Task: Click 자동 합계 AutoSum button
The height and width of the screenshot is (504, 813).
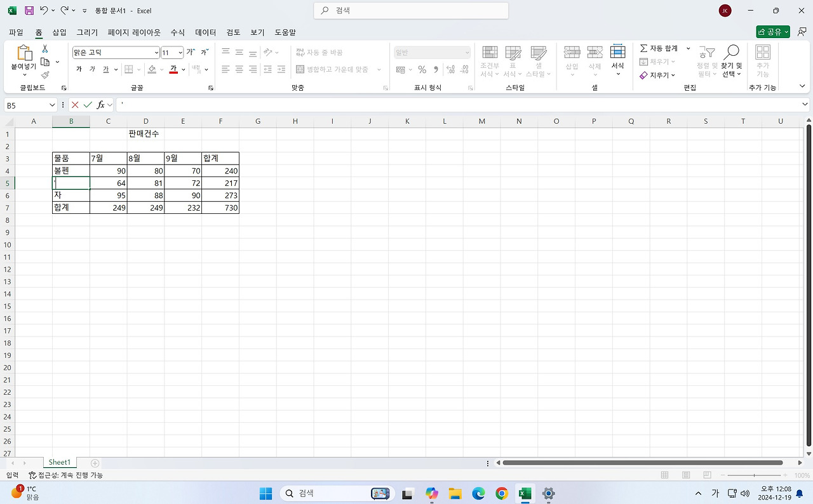Action: pyautogui.click(x=659, y=48)
